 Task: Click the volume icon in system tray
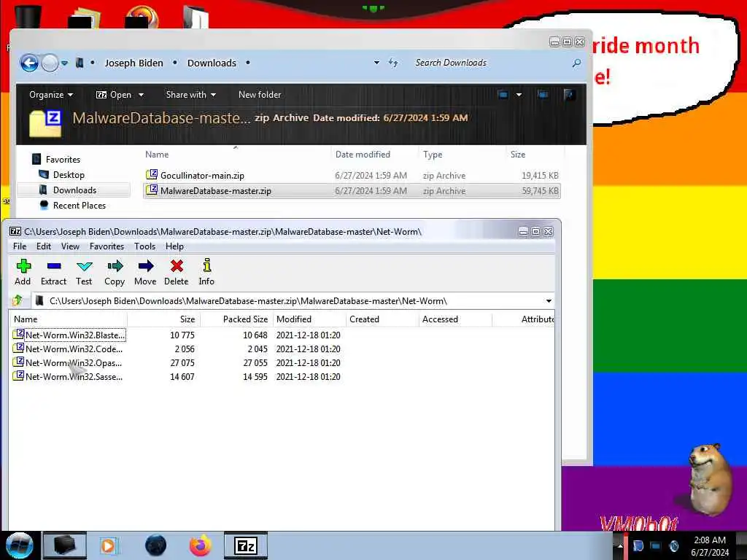point(673,545)
